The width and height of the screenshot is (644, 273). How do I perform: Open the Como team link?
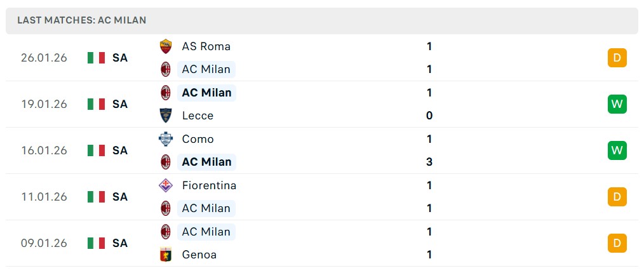pyautogui.click(x=198, y=139)
